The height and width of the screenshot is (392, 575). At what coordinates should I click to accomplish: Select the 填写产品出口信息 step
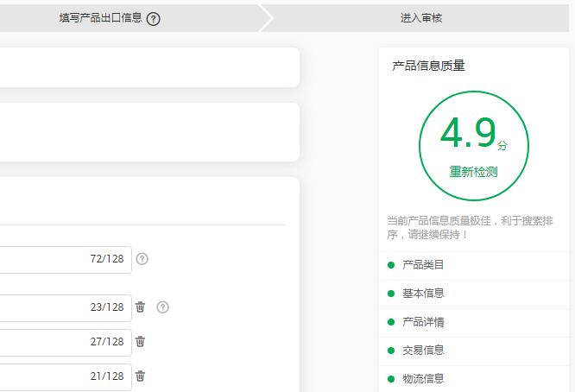click(100, 18)
